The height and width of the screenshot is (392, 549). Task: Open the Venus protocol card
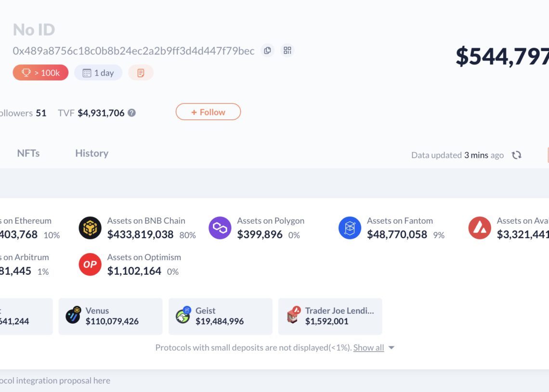[110, 316]
